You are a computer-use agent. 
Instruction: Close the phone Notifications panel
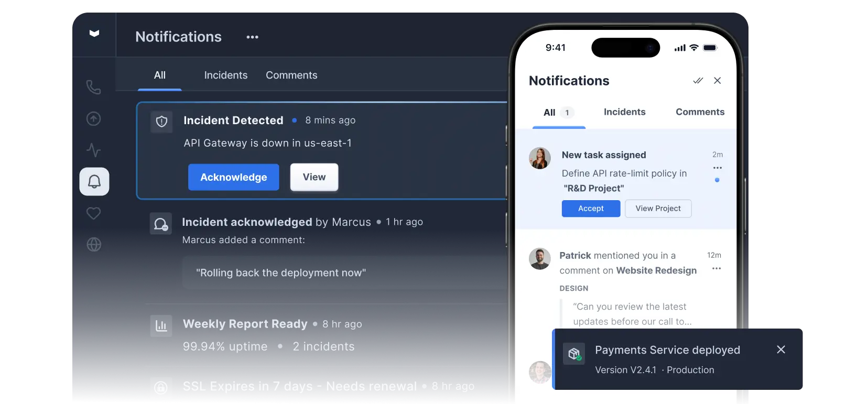click(718, 81)
